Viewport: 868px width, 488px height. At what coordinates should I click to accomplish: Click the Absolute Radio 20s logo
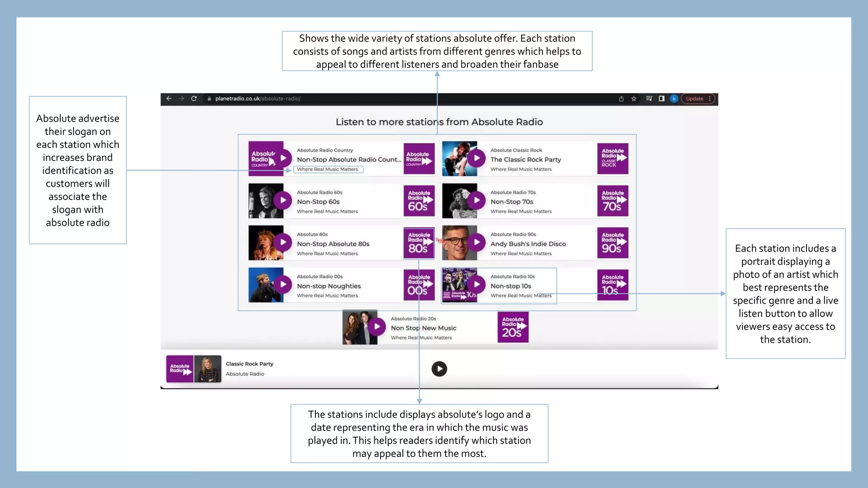[x=513, y=327]
